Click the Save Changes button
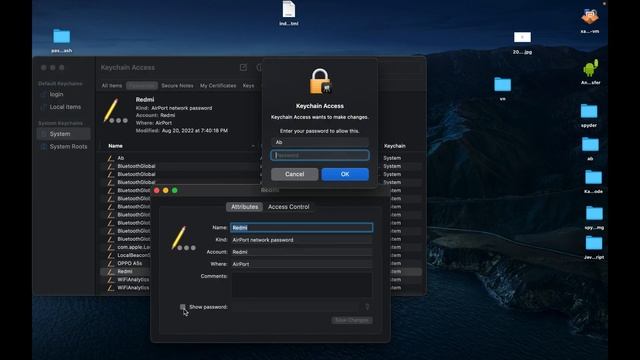Viewport: 640px width, 360px height. pos(352,320)
